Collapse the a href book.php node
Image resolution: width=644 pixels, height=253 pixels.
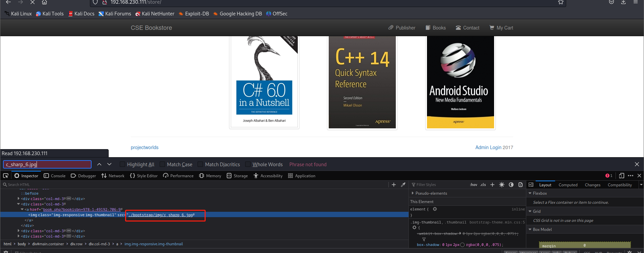[x=22, y=209]
